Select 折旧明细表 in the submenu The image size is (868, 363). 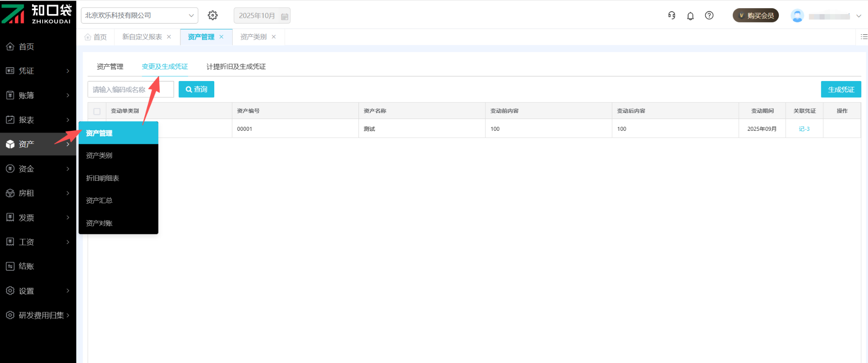click(x=103, y=178)
